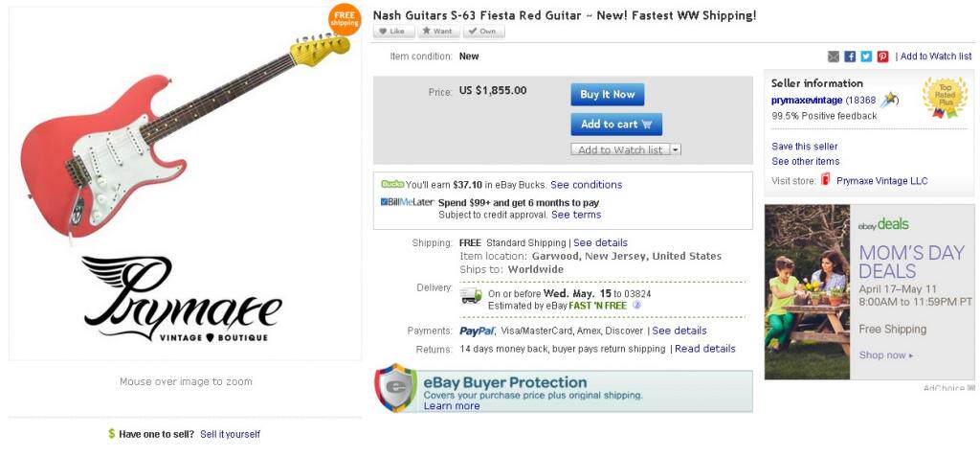Pin this listing on Pinterest
The width and height of the screenshot is (980, 457).
(882, 57)
